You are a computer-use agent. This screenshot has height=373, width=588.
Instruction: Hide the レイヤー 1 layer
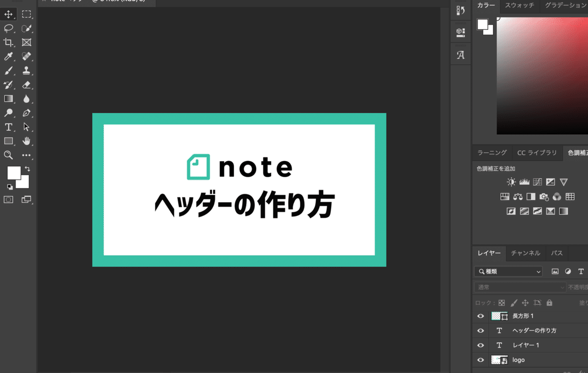(x=481, y=346)
